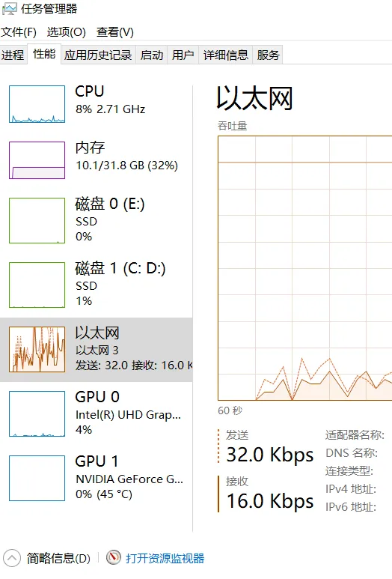Click the Task Manager title bar icon
Image resolution: width=392 pixels, height=579 pixels.
pos(9,9)
